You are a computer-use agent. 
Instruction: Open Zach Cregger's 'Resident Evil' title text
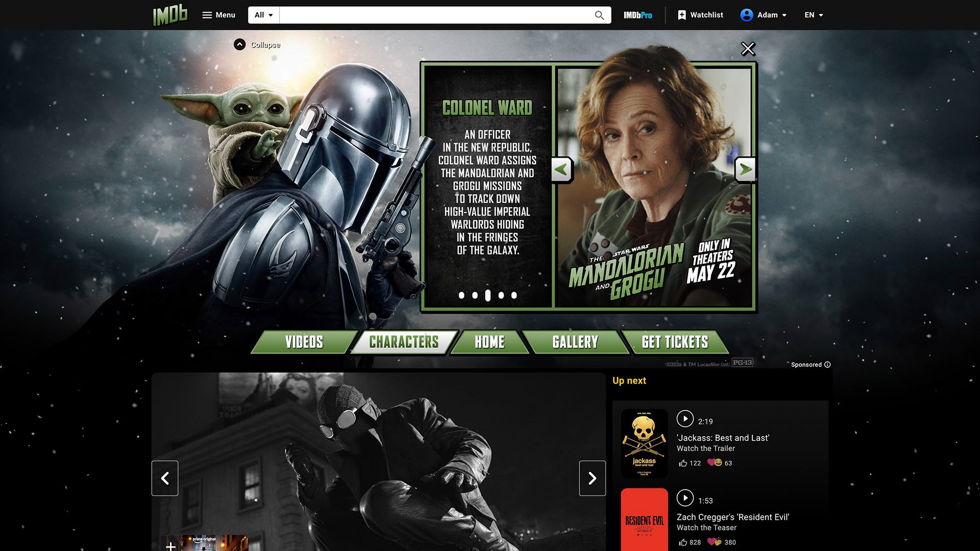pyautogui.click(x=733, y=517)
